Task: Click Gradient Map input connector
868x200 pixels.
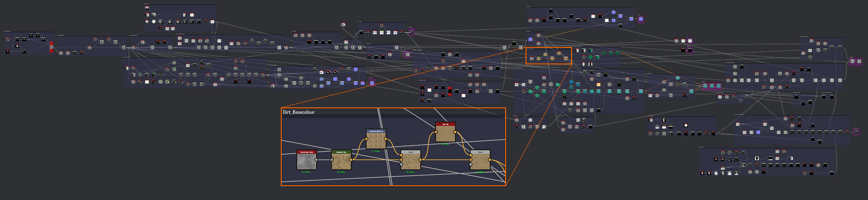Action: 332,160
